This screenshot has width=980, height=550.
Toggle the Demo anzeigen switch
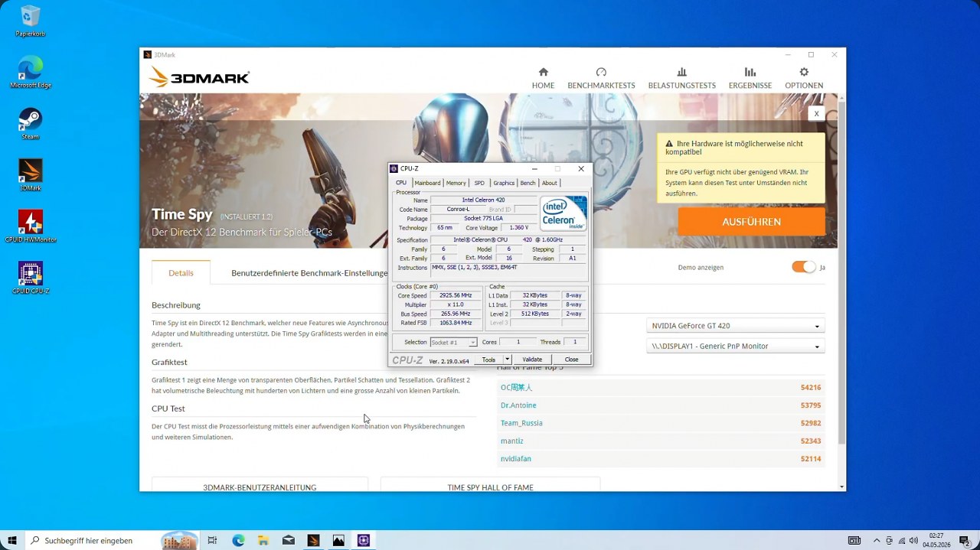pos(803,267)
